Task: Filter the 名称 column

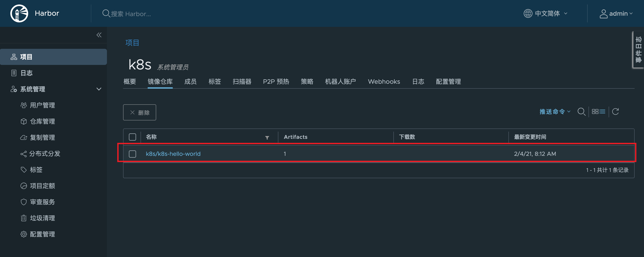Action: pos(267,137)
